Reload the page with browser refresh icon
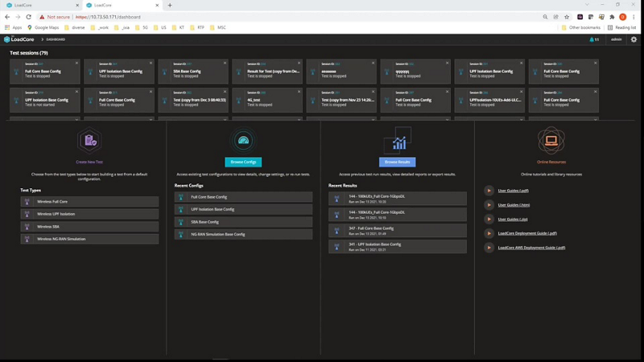 tap(28, 17)
